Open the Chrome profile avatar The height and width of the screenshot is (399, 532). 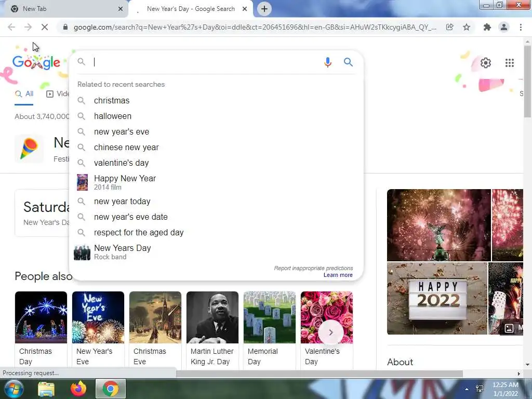point(504,27)
